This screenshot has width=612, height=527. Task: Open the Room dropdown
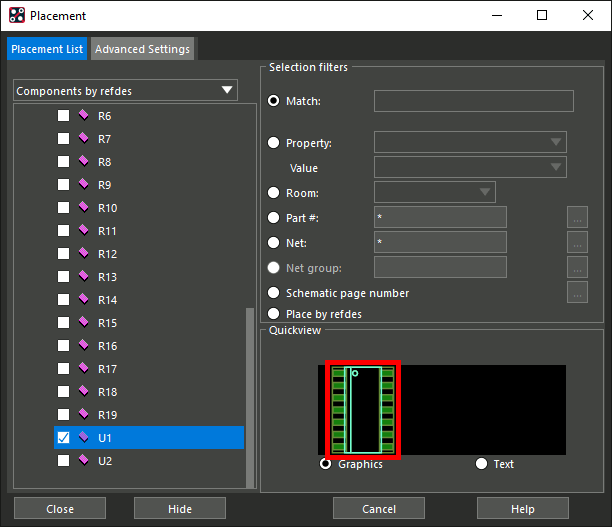pyautogui.click(x=435, y=192)
